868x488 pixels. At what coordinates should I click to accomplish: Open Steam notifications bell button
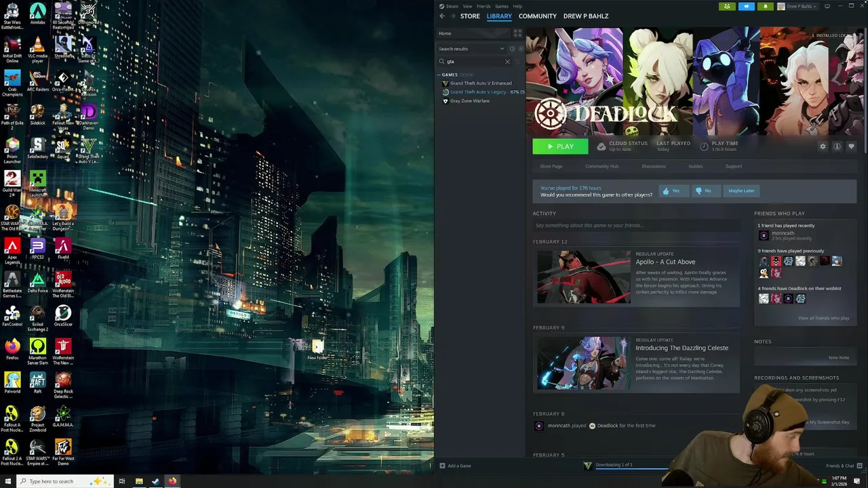(765, 6)
